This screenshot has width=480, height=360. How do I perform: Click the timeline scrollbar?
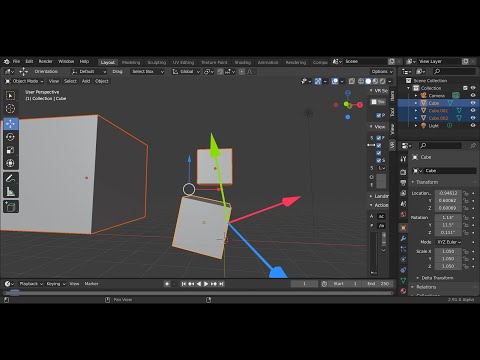pos(198,293)
